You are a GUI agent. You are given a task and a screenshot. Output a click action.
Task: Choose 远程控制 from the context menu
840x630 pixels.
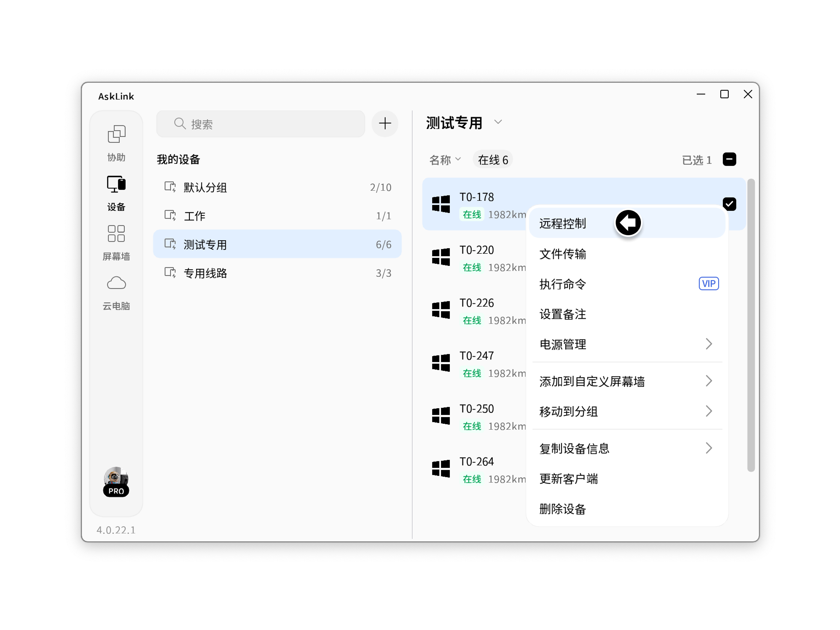[563, 223]
